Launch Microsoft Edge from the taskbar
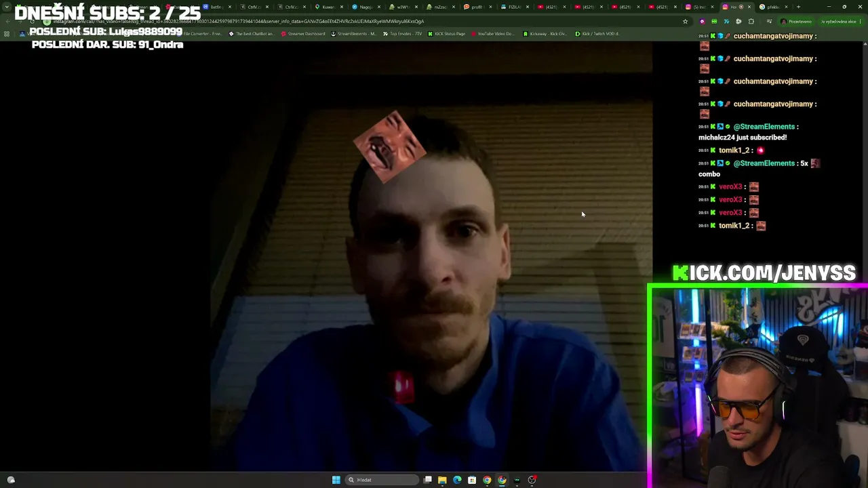The image size is (868, 488). pos(457,480)
